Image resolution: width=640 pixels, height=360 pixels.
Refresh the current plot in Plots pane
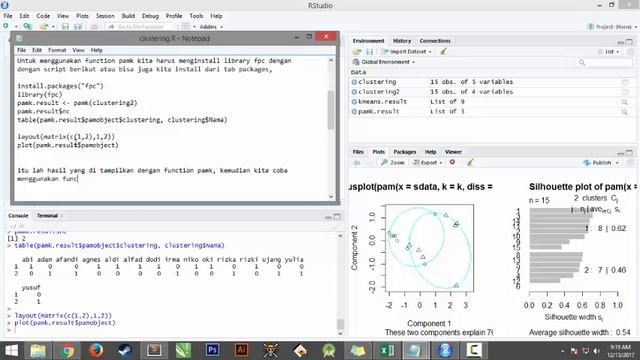[x=631, y=162]
